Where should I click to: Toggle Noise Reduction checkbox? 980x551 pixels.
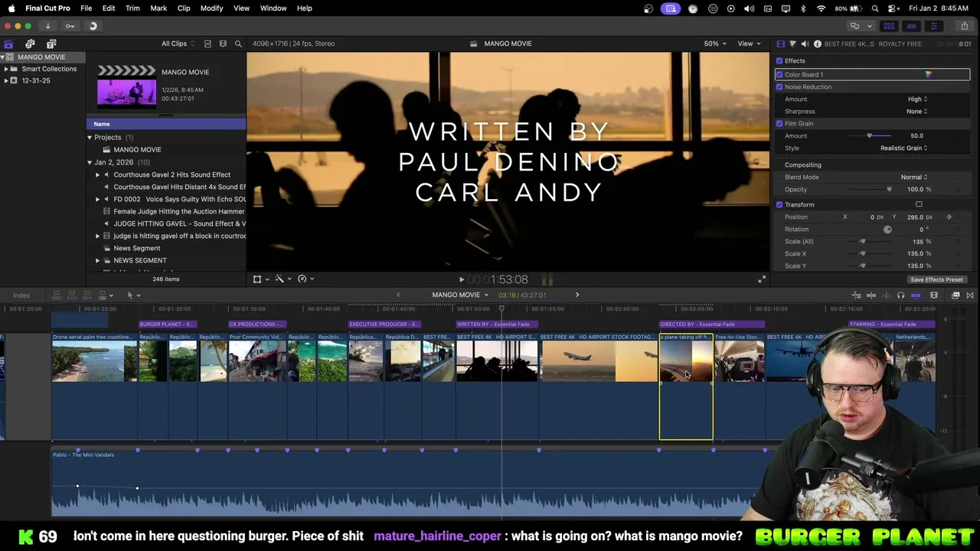click(779, 86)
